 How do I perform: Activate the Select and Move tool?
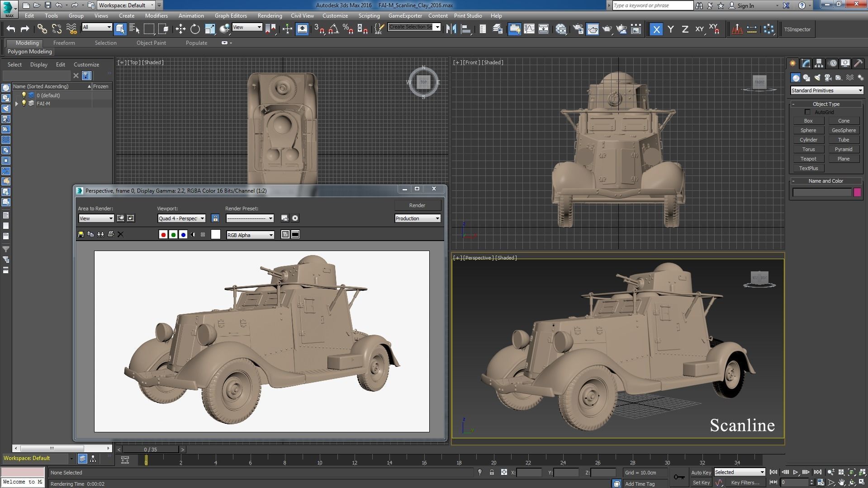pos(180,29)
